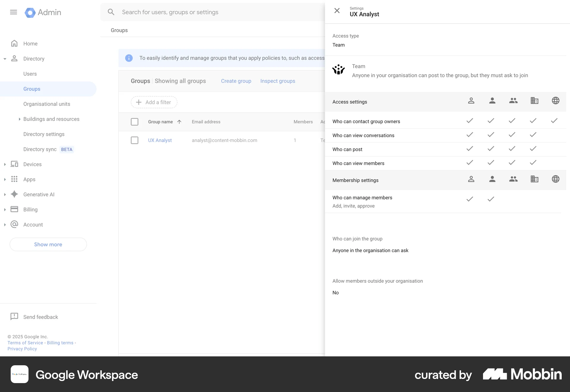Click the Send feedback icon
The image size is (570, 392).
(14, 317)
